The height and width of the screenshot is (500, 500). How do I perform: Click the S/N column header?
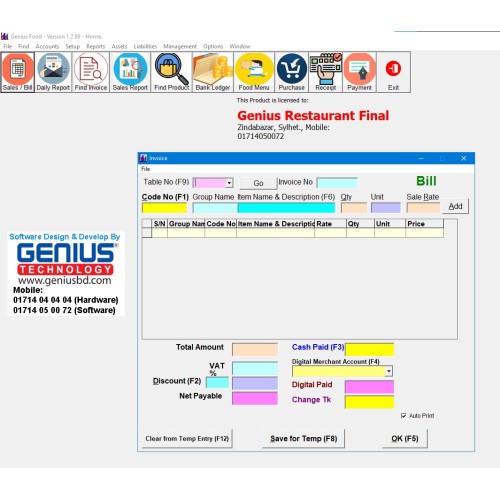point(160,224)
